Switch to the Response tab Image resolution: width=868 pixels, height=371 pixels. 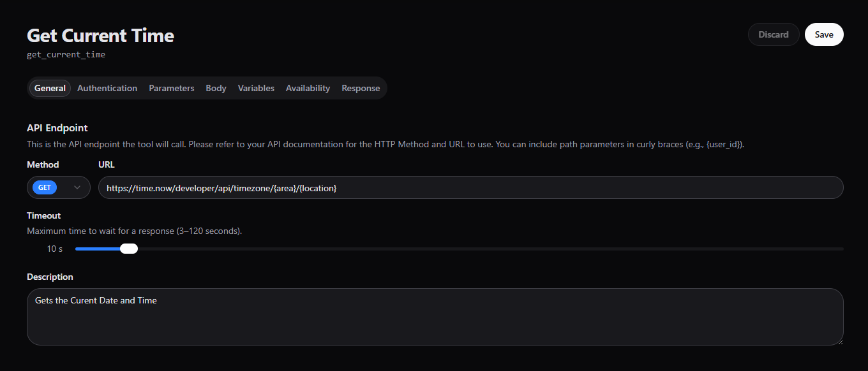coord(361,89)
